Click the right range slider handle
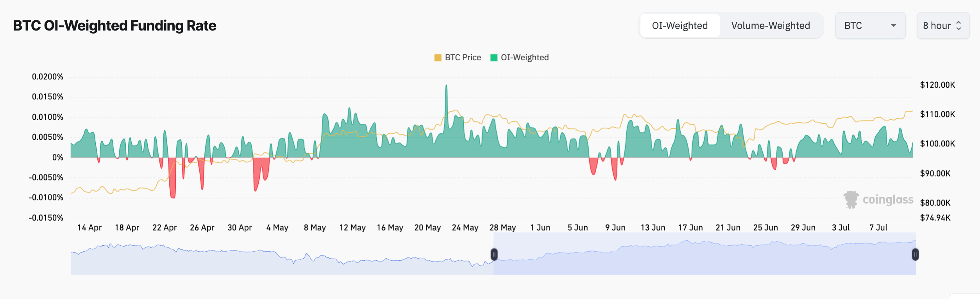Image resolution: width=980 pixels, height=299 pixels. click(x=915, y=254)
